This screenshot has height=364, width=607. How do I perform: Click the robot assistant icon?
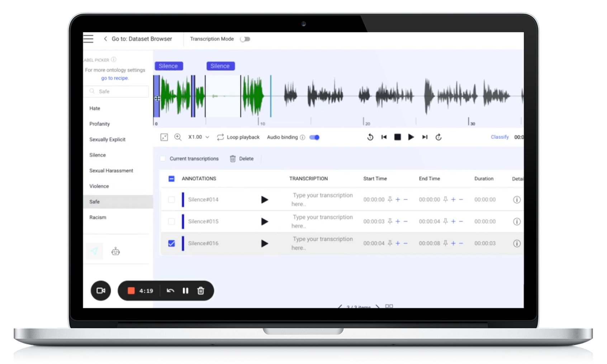(115, 252)
